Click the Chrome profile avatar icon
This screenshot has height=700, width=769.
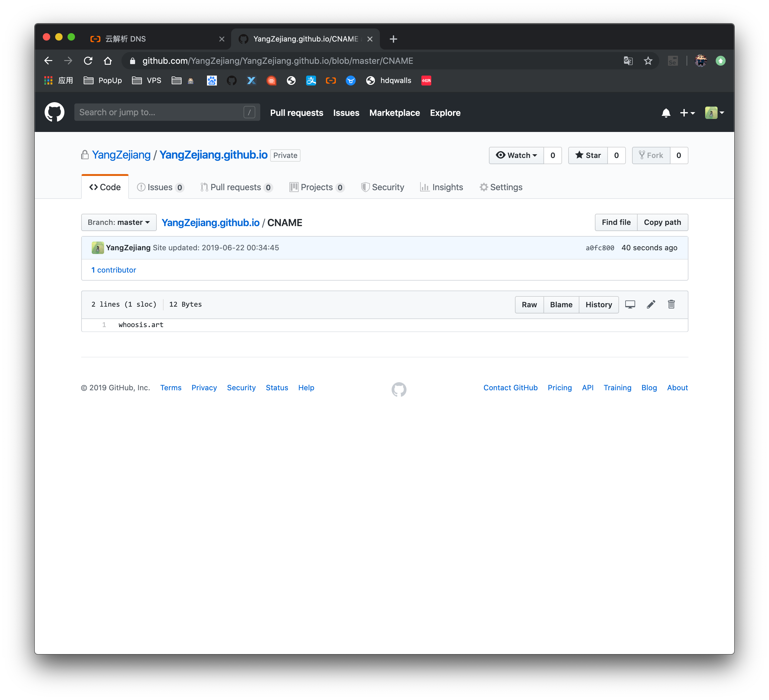point(700,61)
